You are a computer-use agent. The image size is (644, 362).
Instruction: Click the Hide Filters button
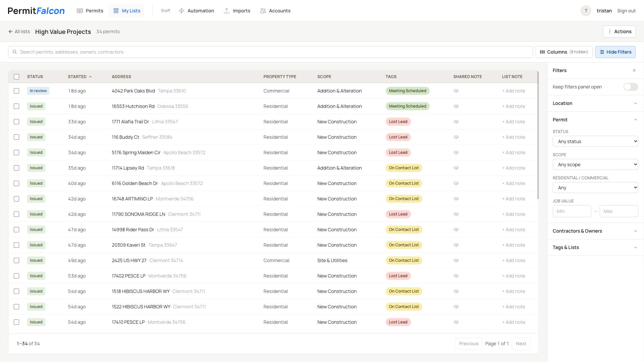(x=615, y=52)
